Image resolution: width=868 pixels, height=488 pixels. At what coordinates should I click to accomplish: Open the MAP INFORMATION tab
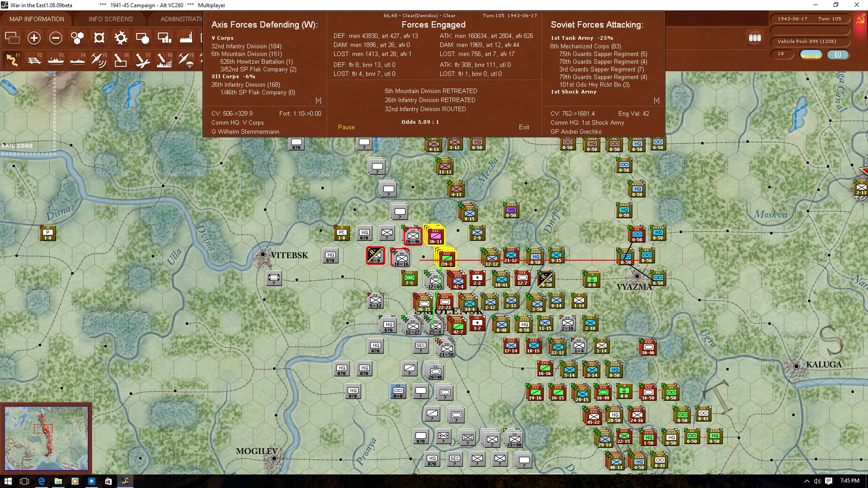coord(37,19)
